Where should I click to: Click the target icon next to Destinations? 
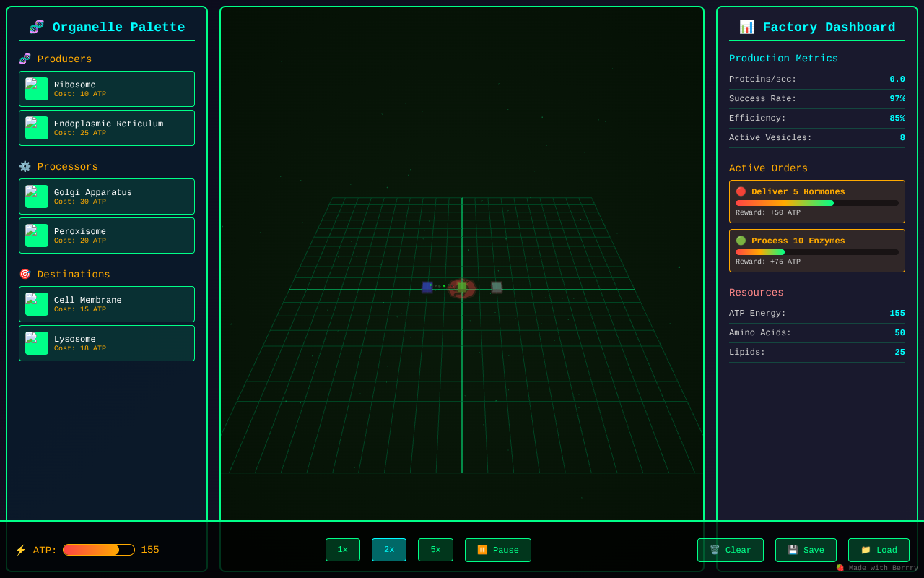coord(24,274)
